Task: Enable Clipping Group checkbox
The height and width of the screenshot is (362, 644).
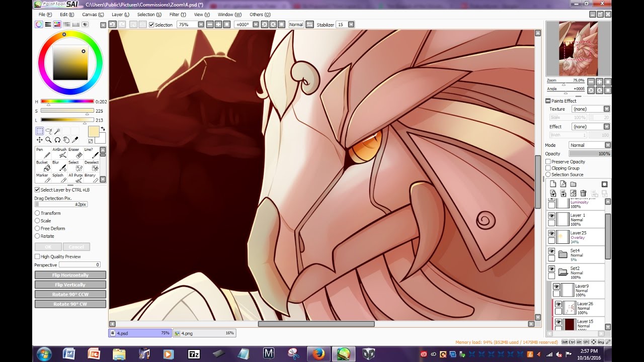Action: [x=548, y=168]
